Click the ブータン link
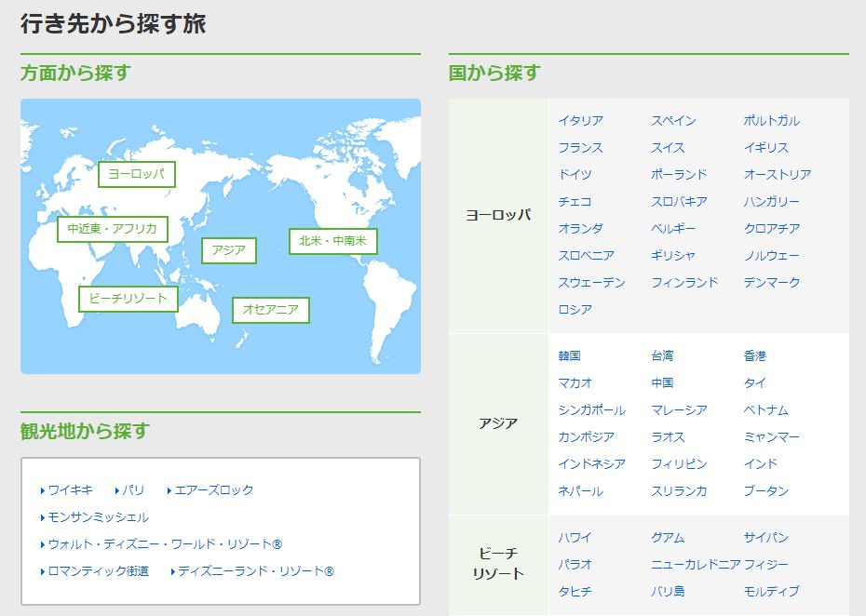The width and height of the screenshot is (866, 616). click(x=764, y=490)
